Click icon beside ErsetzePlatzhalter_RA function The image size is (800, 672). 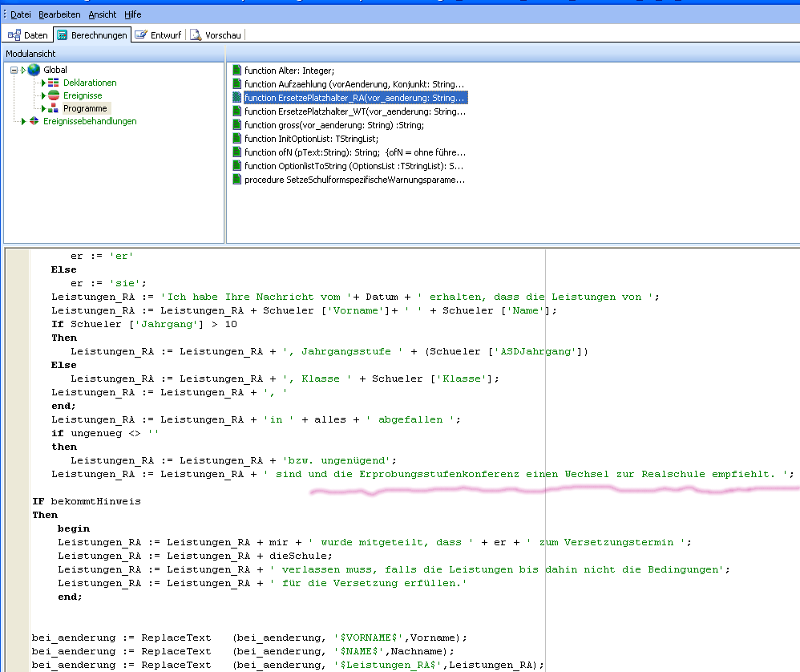[236, 98]
